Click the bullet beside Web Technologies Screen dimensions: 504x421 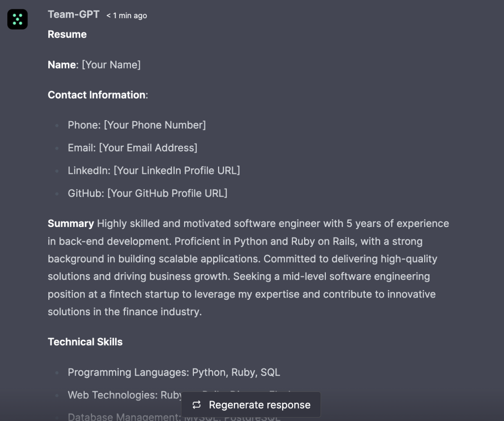click(57, 395)
